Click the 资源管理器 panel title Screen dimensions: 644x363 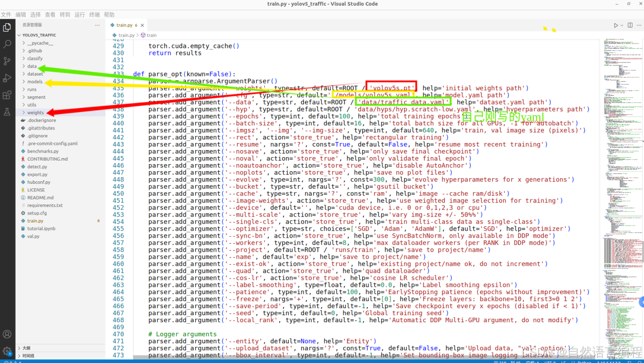click(32, 25)
